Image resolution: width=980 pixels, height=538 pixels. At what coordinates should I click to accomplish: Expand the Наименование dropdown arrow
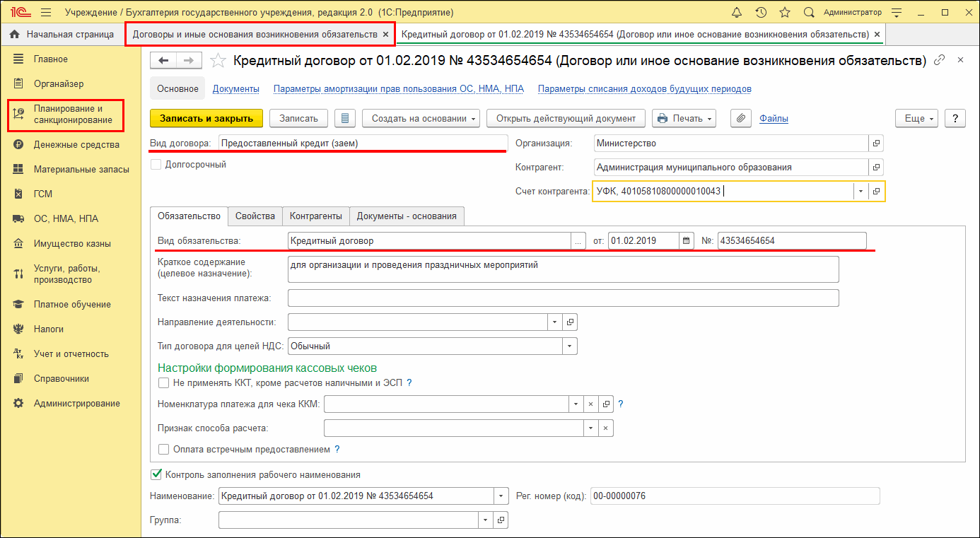tap(501, 496)
